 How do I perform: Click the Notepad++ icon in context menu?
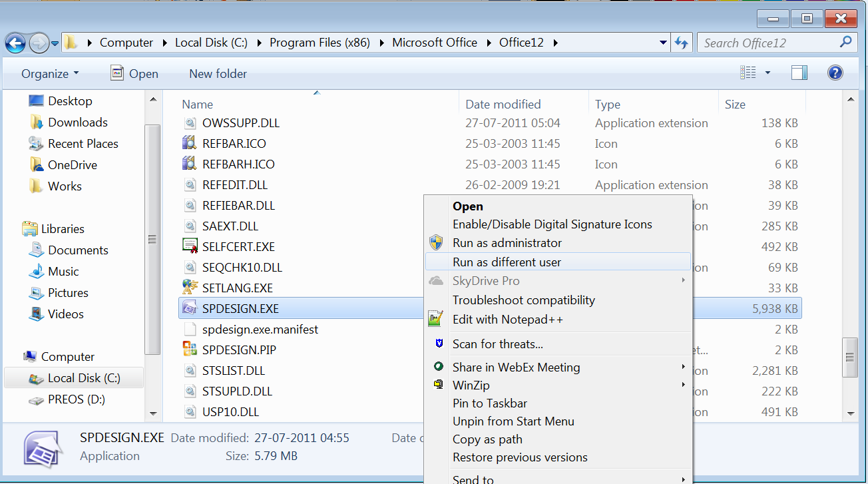click(435, 319)
